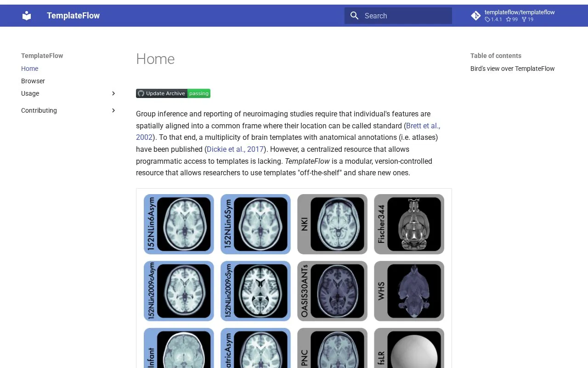Focus the Search input field

(398, 16)
